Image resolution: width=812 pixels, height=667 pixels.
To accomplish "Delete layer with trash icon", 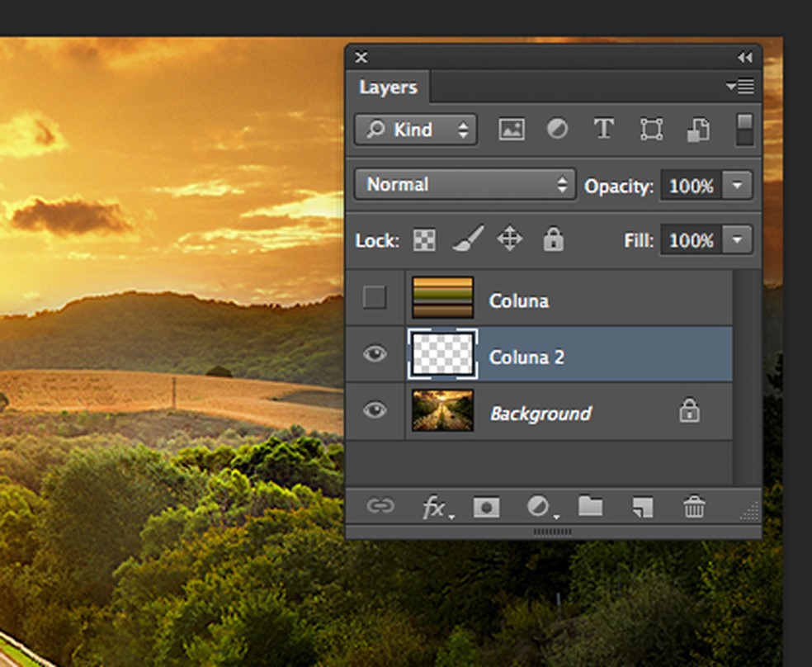I will click(694, 507).
